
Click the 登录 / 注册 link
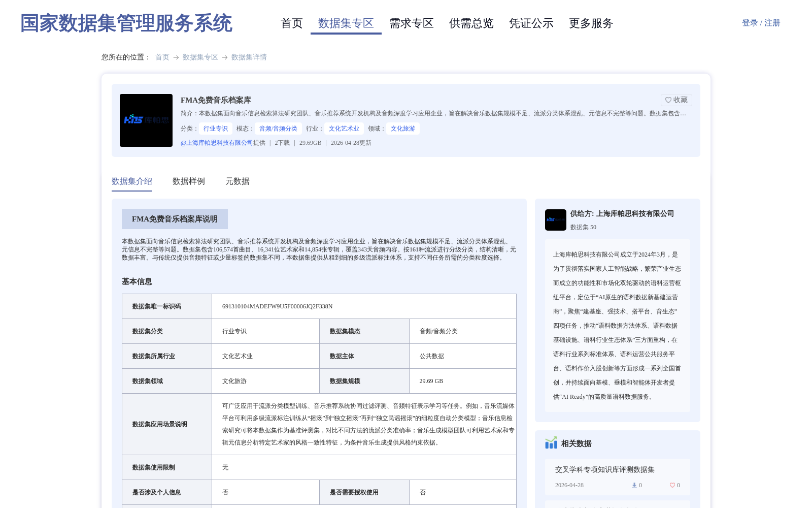coord(761,23)
